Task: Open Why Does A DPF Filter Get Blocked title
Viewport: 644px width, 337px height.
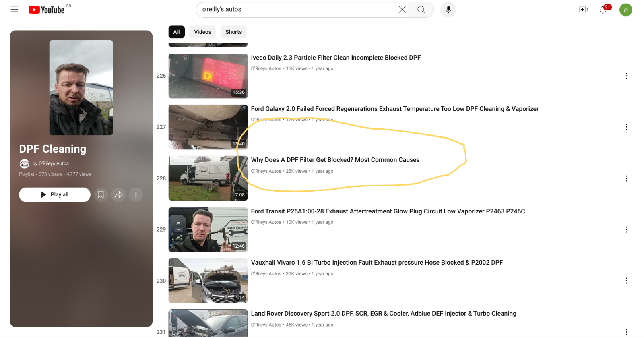Action: pyautogui.click(x=335, y=160)
